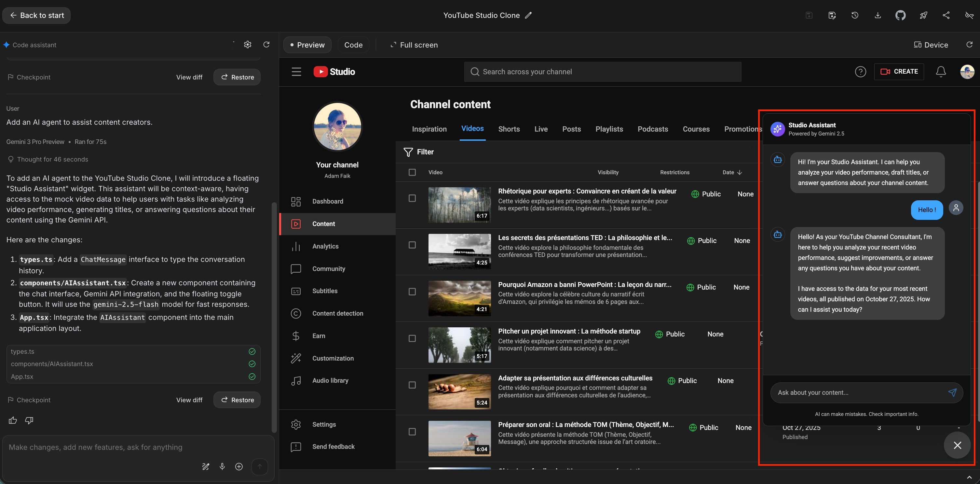Send the assistant message with paper plane icon
This screenshot has width=980, height=484.
tap(952, 392)
